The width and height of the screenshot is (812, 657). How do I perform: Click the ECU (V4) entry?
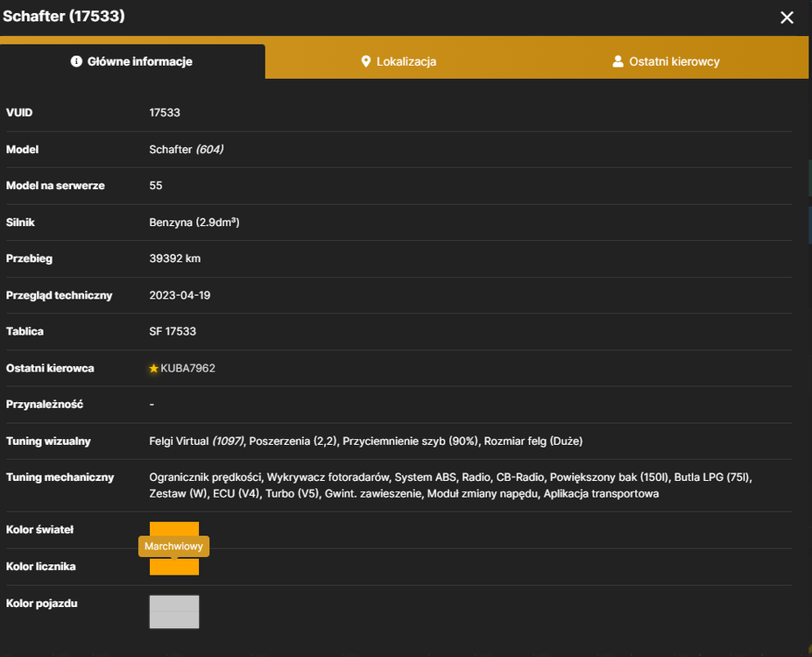235,494
